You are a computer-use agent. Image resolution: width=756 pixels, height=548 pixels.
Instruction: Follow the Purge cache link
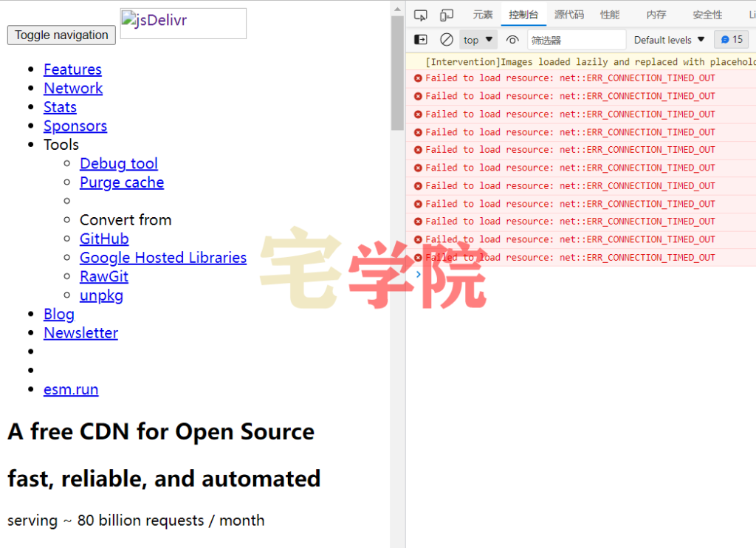[x=122, y=182]
